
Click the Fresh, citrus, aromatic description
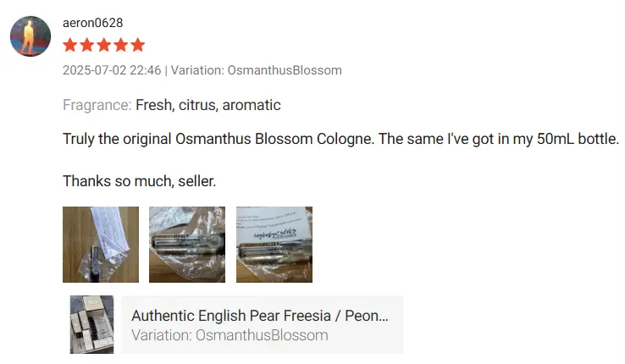pos(208,105)
